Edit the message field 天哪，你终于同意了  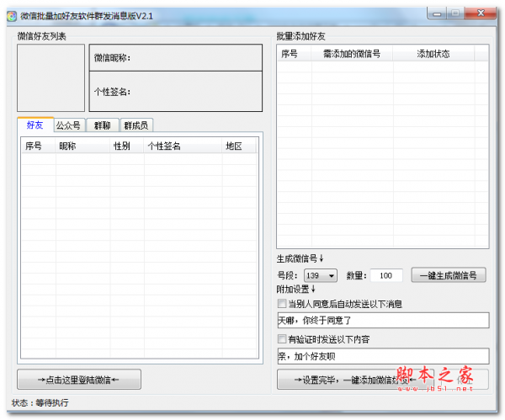[383, 321]
